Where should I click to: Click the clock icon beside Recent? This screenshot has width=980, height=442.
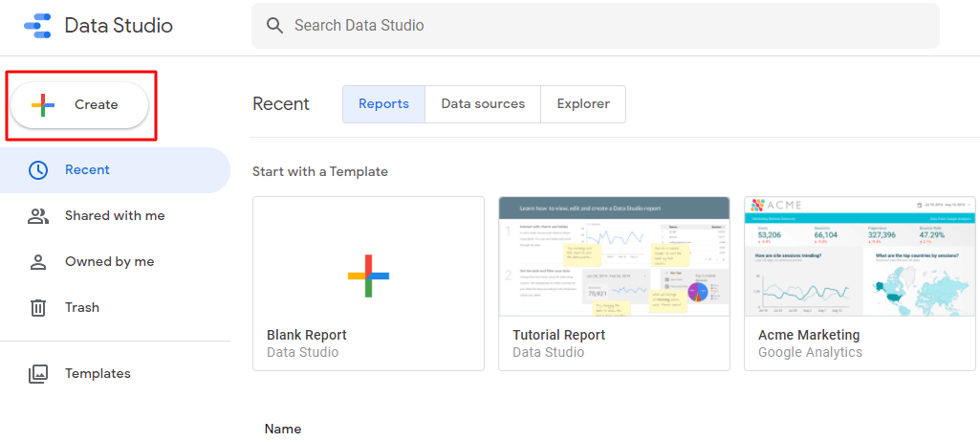39,170
